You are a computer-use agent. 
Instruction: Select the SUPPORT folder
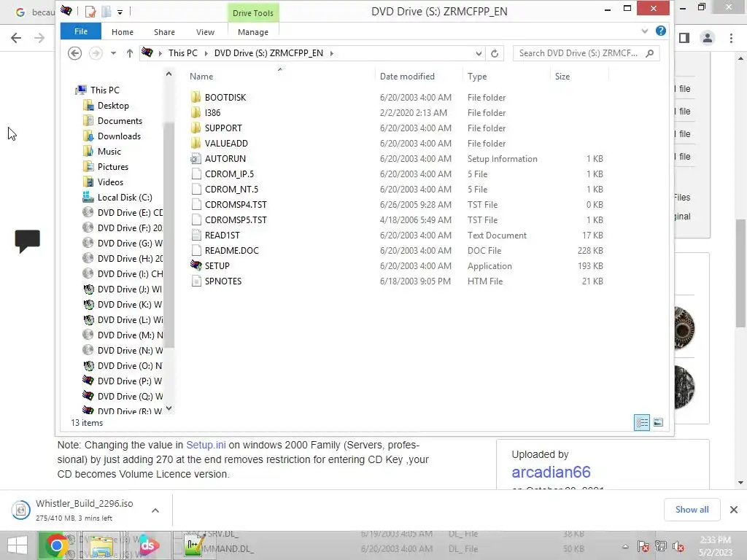[223, 128]
